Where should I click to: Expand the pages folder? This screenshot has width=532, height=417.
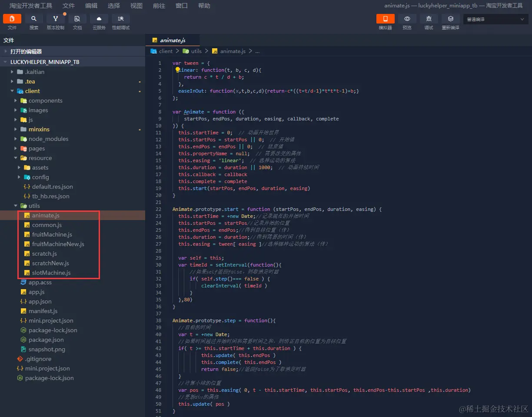tap(72, 148)
